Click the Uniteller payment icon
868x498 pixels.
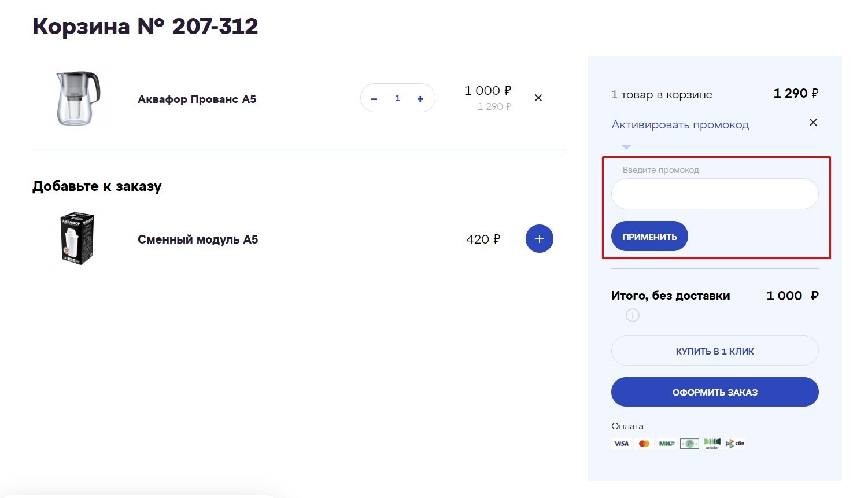click(x=712, y=444)
